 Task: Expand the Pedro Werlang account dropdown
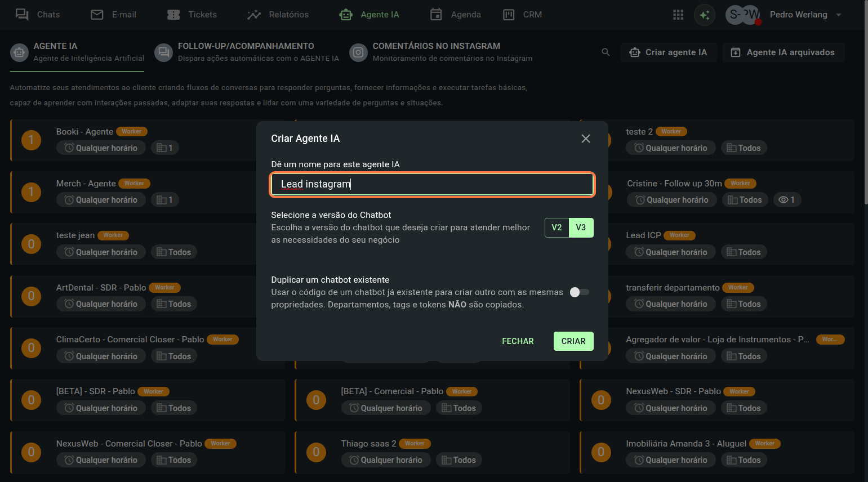[x=839, y=15]
